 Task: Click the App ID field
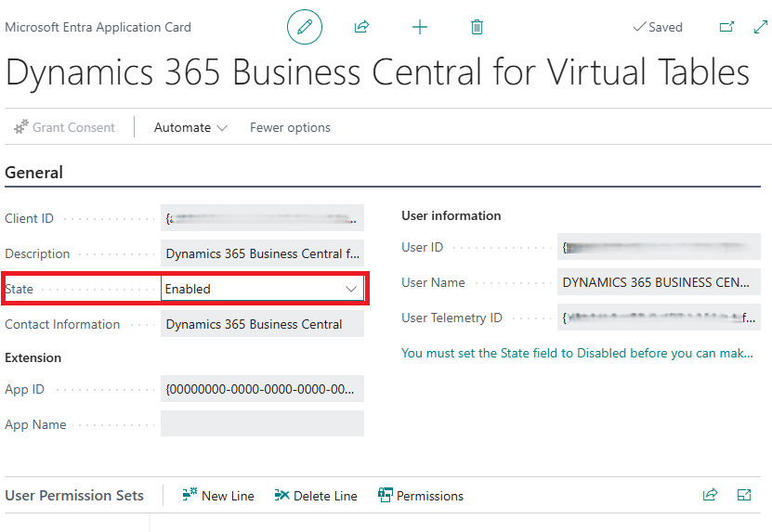tap(262, 389)
